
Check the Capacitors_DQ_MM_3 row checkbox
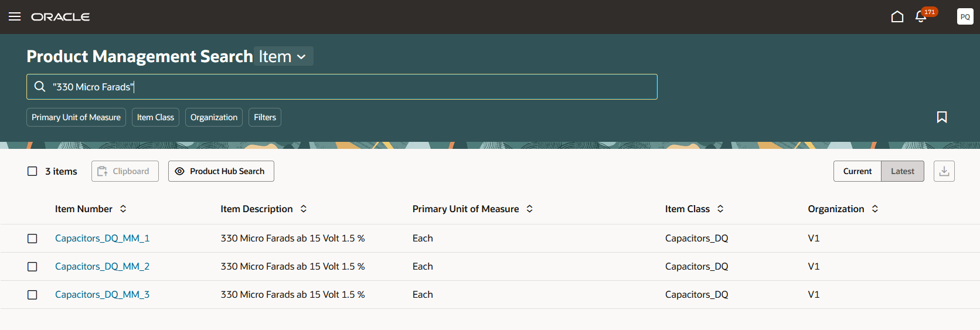click(32, 295)
